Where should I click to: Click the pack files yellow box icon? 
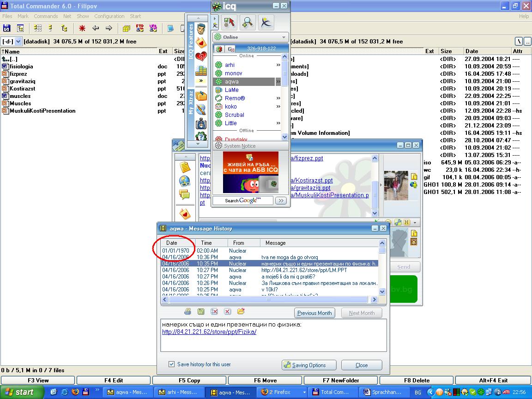point(126,29)
